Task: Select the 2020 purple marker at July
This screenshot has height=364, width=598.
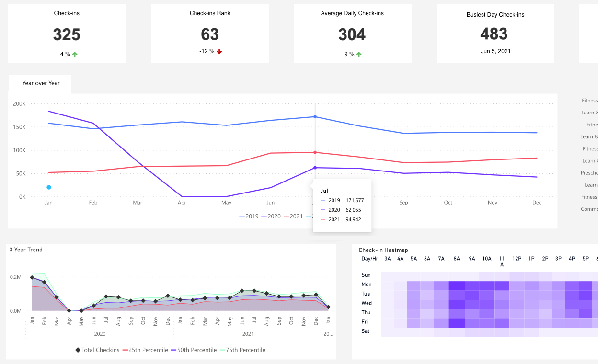Action: click(315, 168)
